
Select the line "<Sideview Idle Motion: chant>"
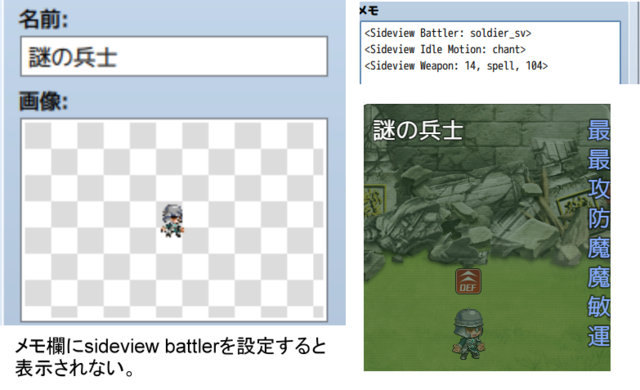tap(445, 49)
